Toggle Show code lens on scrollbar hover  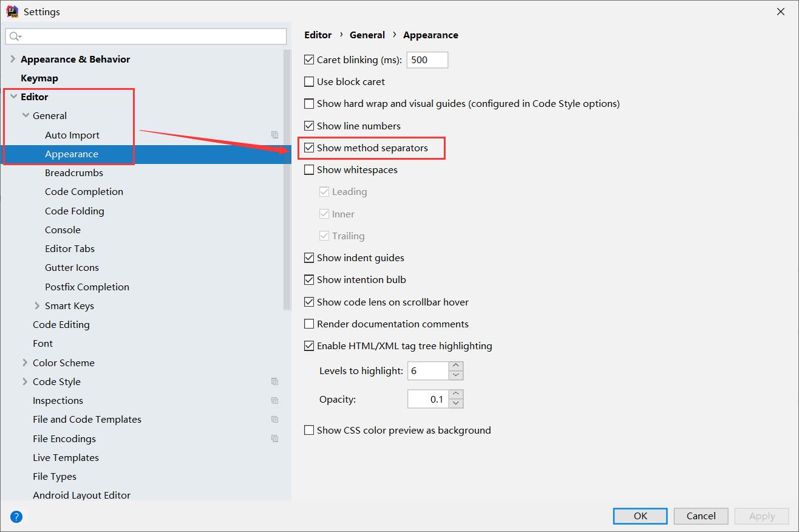pos(309,302)
